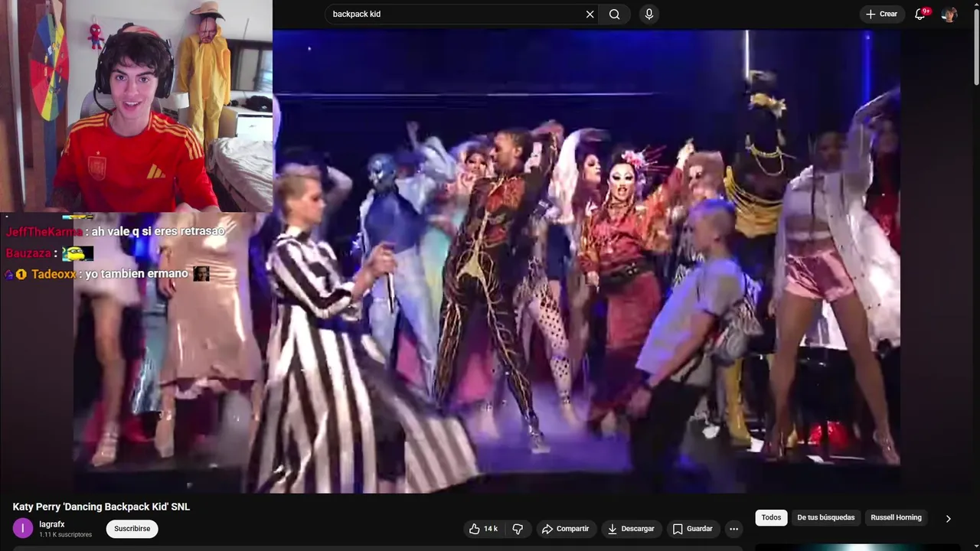980x551 pixels.
Task: Click the minion emote in Bauzaza's message
Action: tap(78, 253)
